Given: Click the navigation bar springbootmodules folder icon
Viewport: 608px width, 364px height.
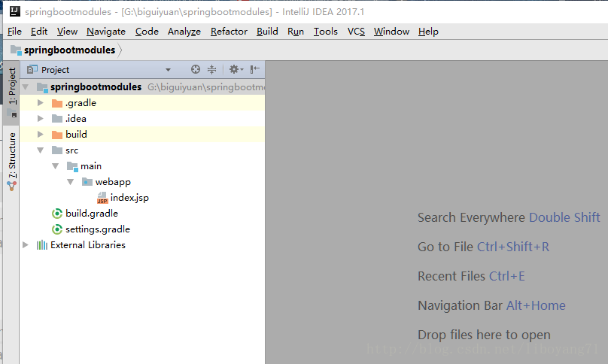Looking at the screenshot, I should point(16,50).
